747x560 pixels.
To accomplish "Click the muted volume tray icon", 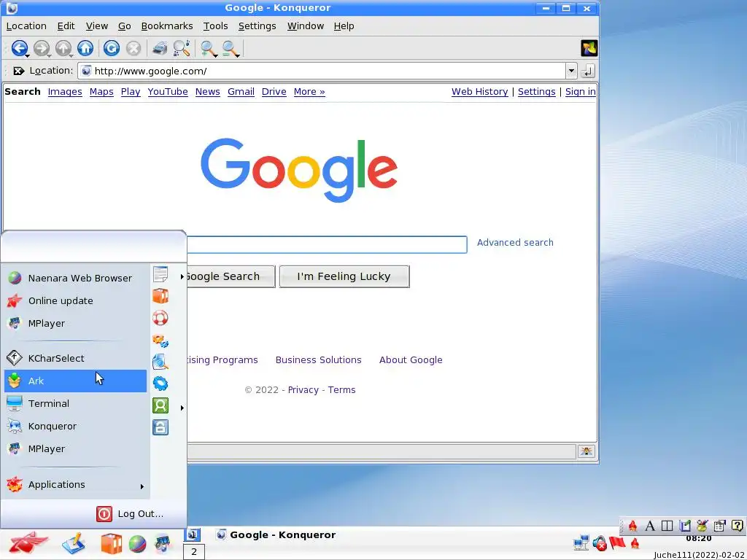I will 600,542.
